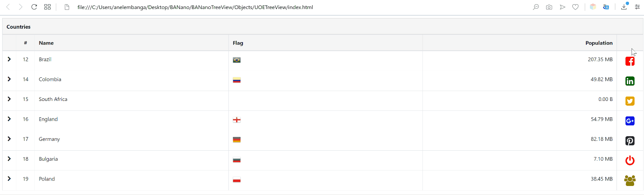Take a snapshot with the camera icon
The image size is (644, 195).
[549, 7]
